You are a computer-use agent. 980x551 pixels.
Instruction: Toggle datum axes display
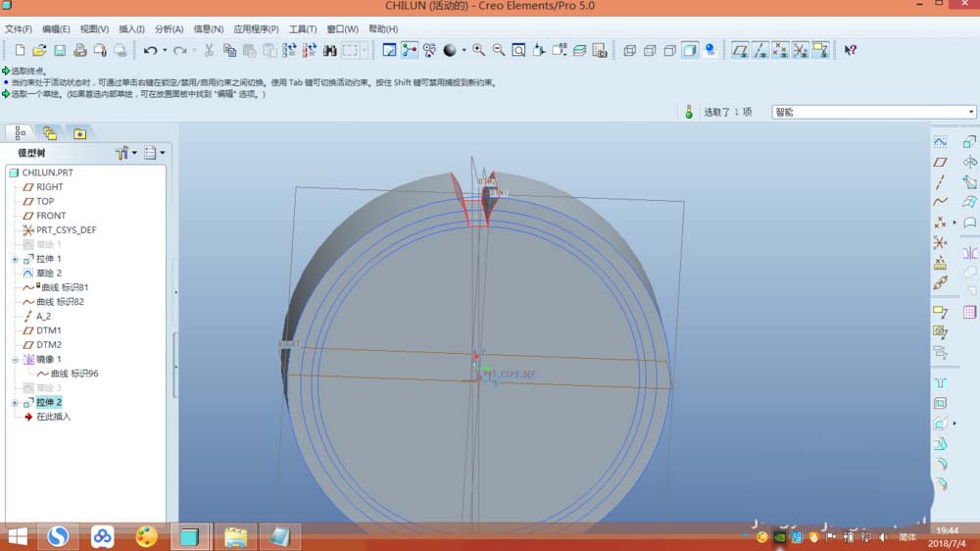coord(760,50)
